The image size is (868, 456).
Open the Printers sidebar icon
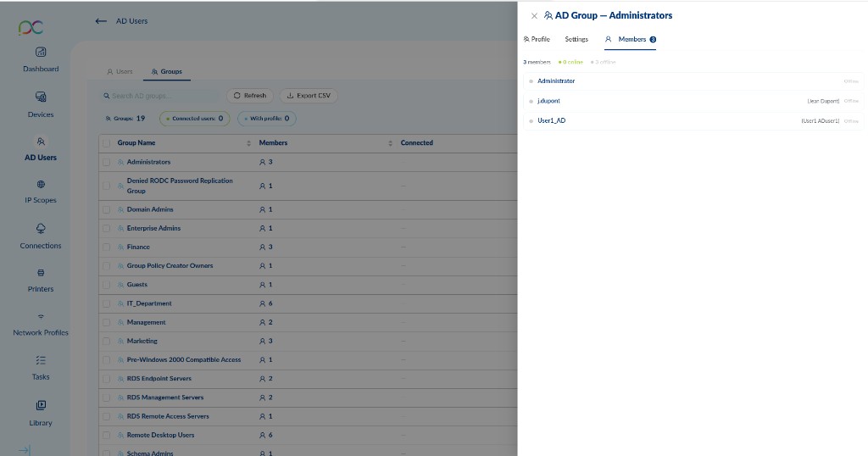(x=41, y=273)
